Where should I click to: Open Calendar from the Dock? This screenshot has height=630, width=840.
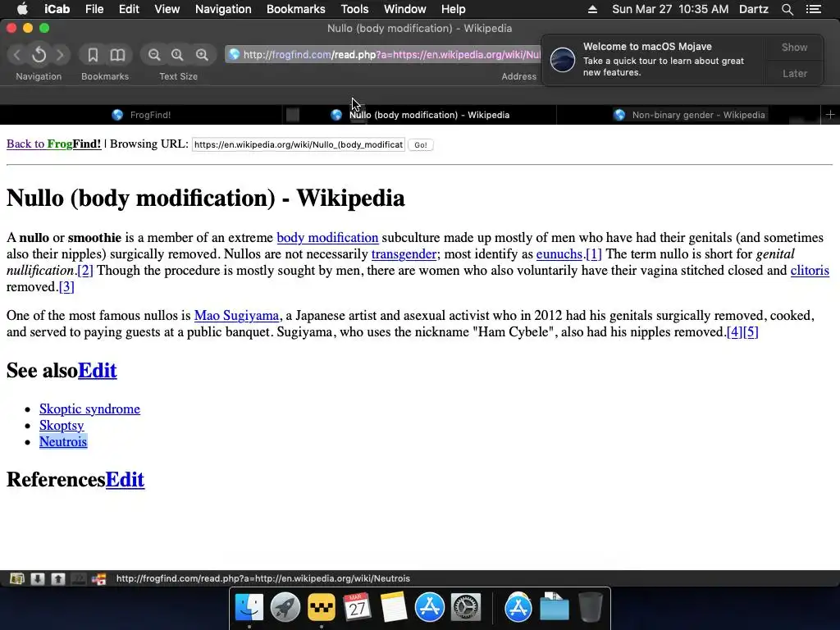point(358,608)
